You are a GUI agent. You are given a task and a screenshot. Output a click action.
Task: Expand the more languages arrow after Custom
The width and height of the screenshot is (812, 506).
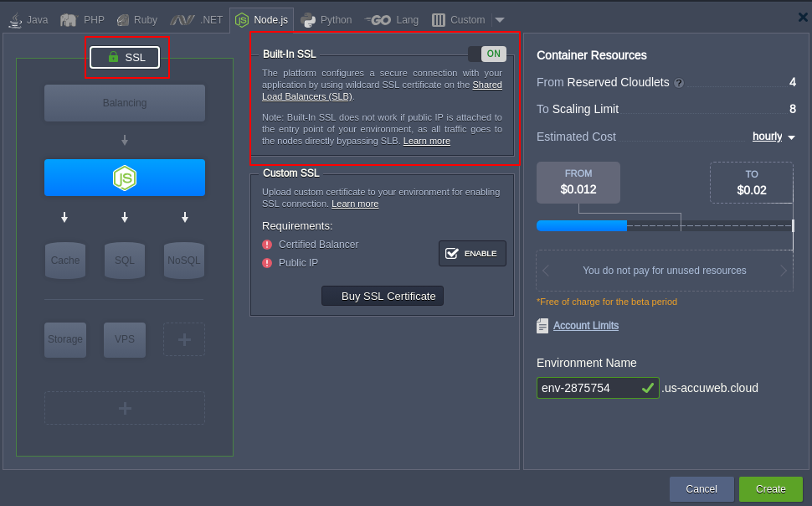point(500,19)
